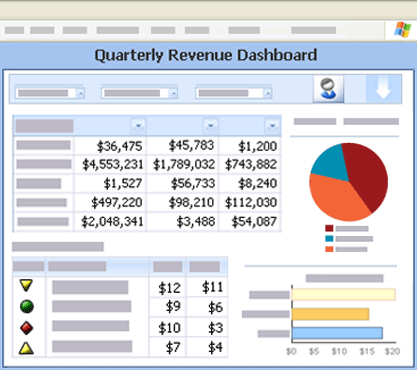
Task: Click the orange legend swatch
Action: (329, 249)
